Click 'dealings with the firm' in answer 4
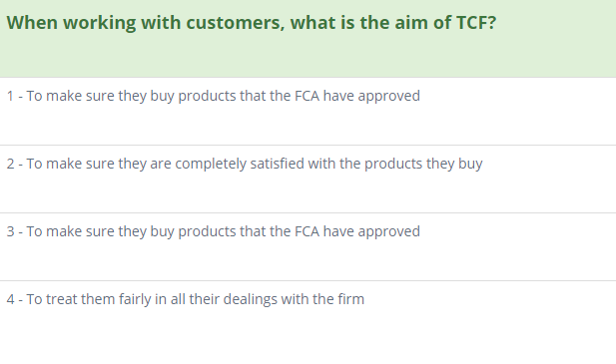616x364 pixels. [294, 299]
